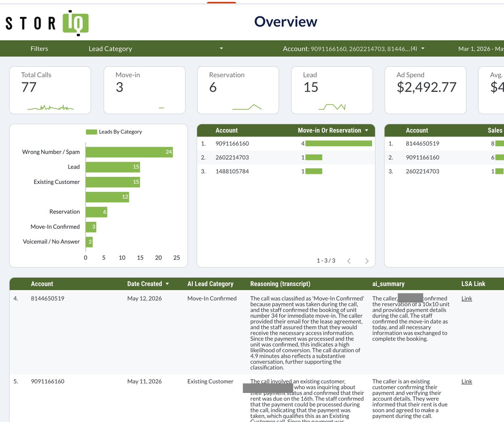The height and width of the screenshot is (422, 504).
Task: Click the Existing Customer bar in chart
Action: [x=113, y=182]
